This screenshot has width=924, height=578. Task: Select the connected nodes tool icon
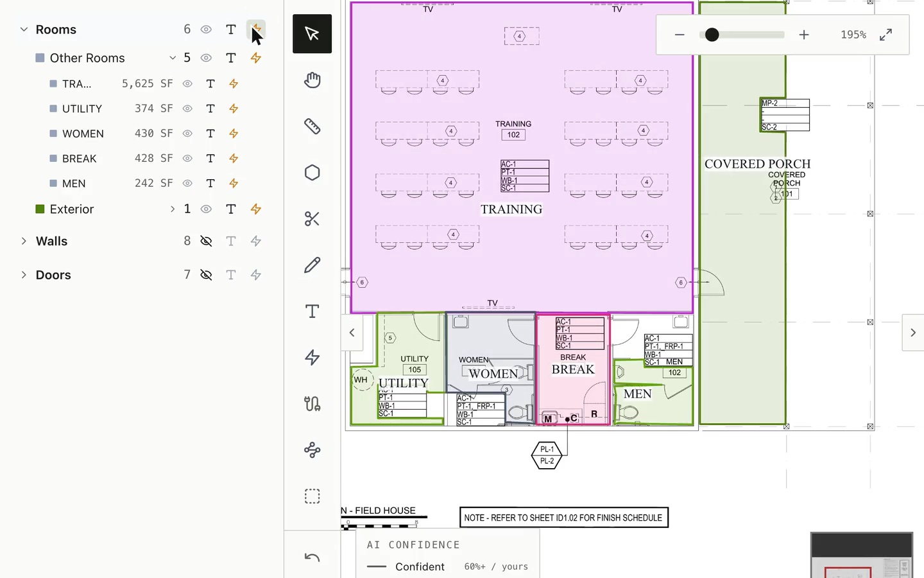[x=312, y=450]
